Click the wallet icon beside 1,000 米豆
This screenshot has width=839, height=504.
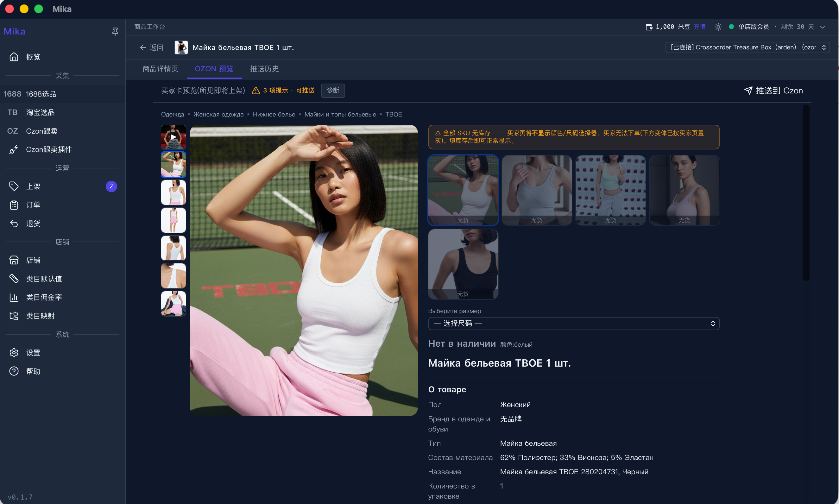(649, 27)
